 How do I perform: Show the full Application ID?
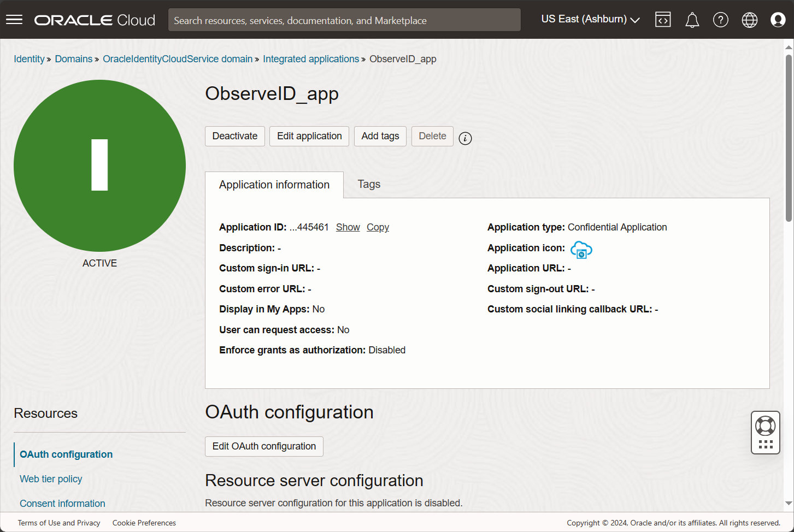tap(348, 227)
